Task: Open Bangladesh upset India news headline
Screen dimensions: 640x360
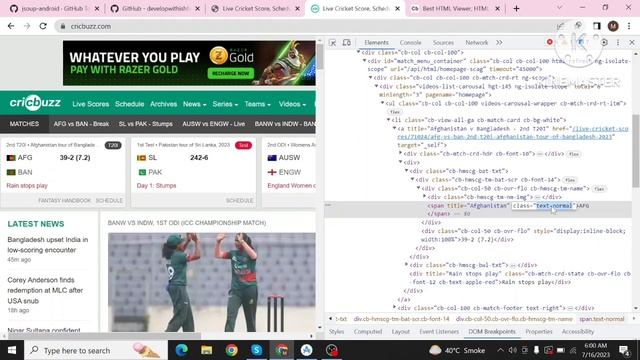Action: (48, 245)
